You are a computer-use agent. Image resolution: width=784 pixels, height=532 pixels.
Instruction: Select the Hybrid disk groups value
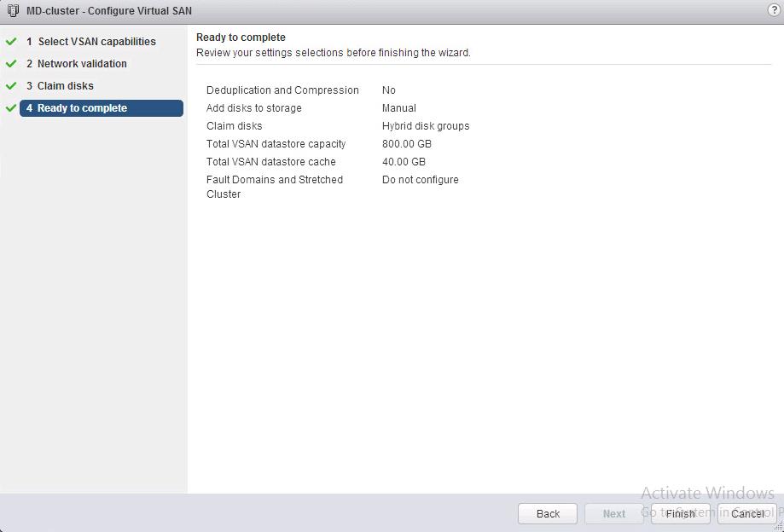[426, 126]
